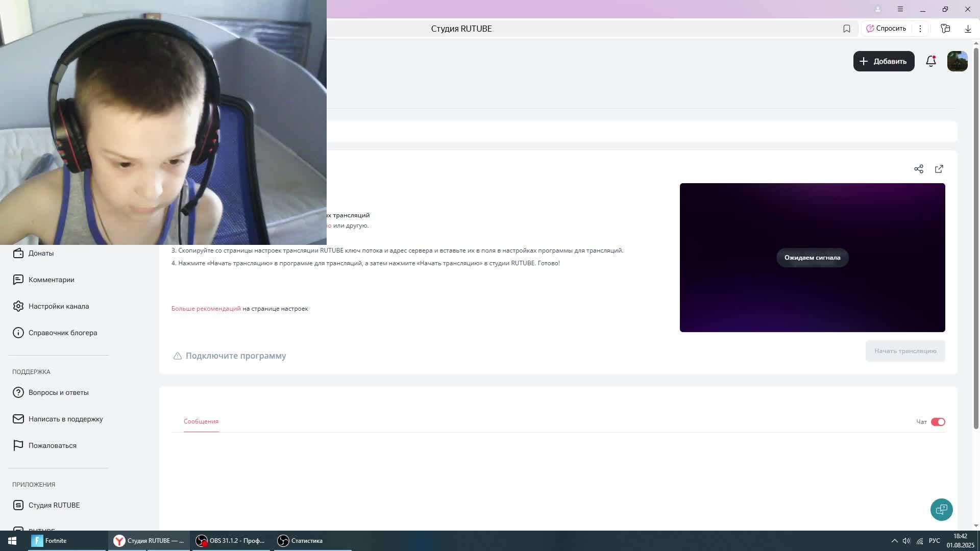The height and width of the screenshot is (551, 980).
Task: Click the teal support chat bubble icon
Action: [941, 509]
